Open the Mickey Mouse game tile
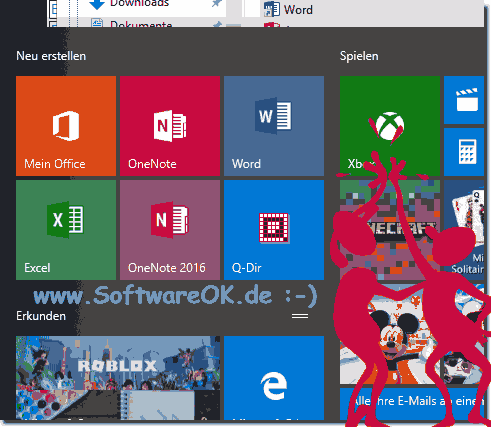Screen dimensions: 491x427 click(x=390, y=334)
